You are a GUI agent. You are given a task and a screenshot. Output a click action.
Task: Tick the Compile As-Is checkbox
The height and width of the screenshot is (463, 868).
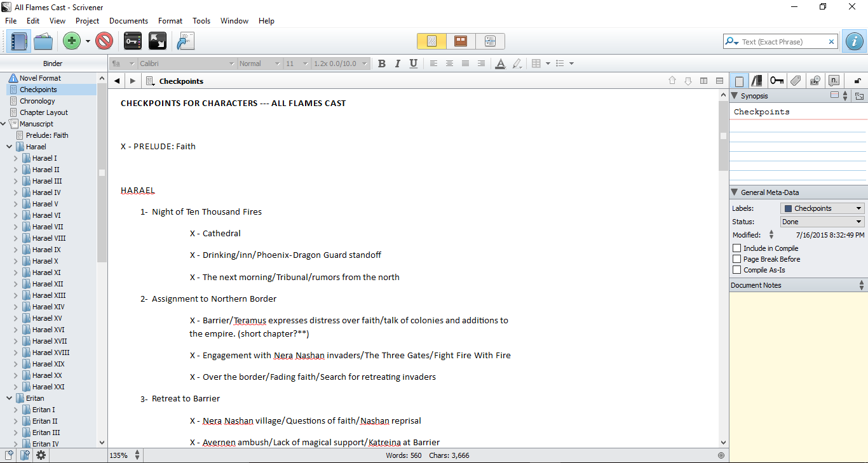click(737, 270)
